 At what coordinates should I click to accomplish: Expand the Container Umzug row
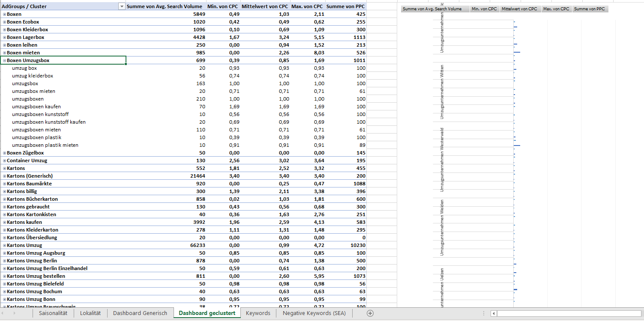click(x=4, y=161)
